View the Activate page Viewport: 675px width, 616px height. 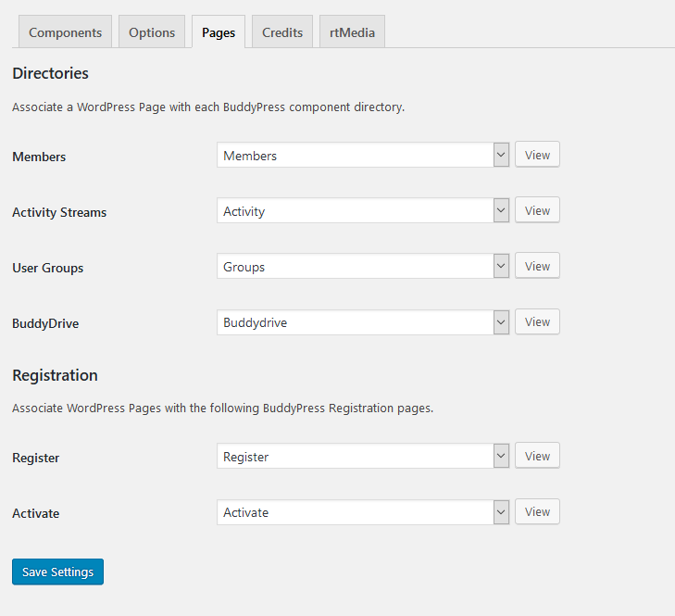537,511
